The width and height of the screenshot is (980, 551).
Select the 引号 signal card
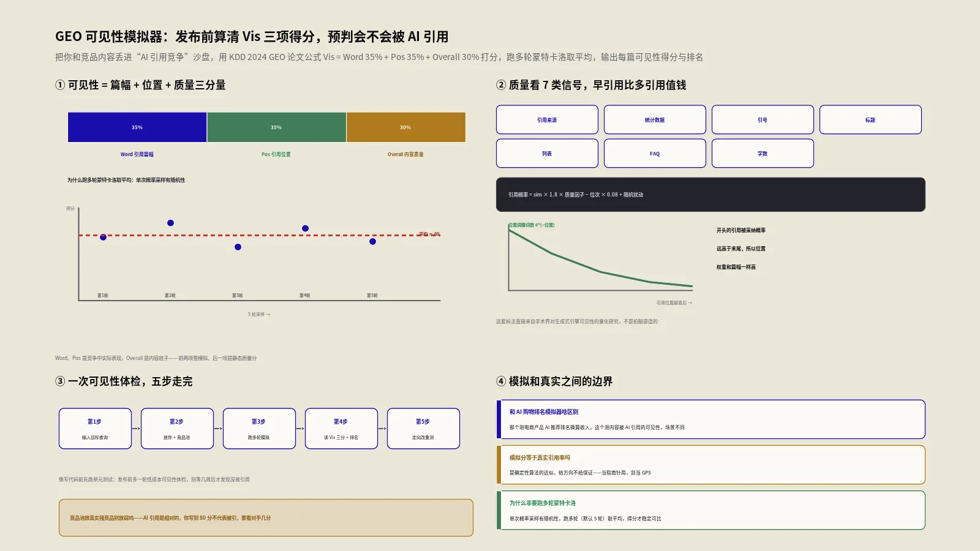763,119
